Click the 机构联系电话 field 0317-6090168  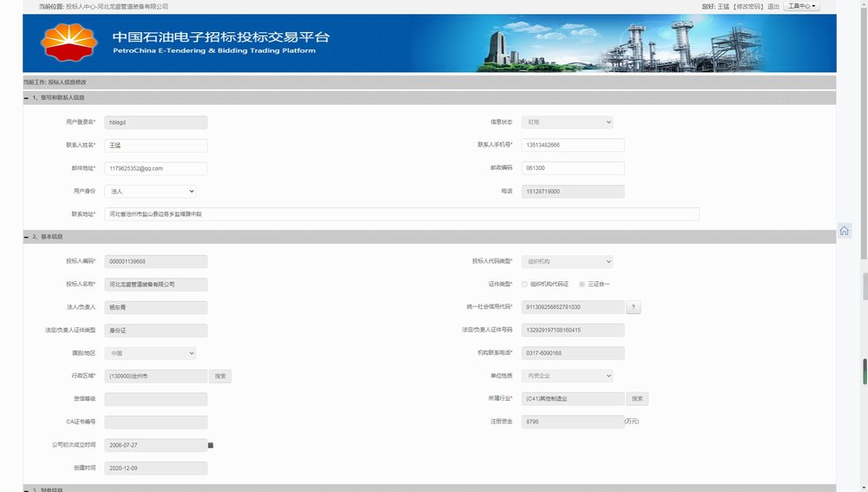coord(573,353)
